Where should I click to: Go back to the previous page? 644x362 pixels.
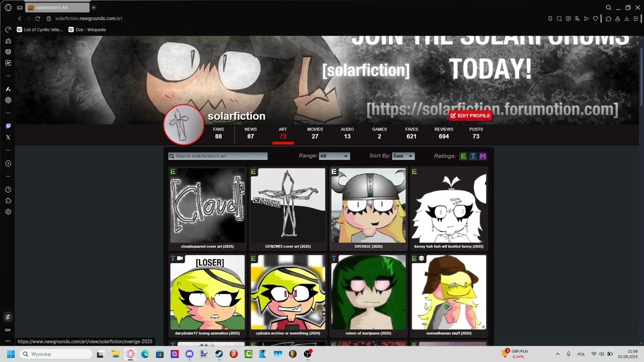20,19
